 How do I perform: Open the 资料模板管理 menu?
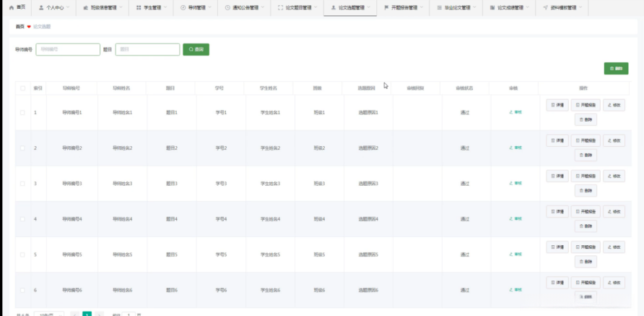562,7
